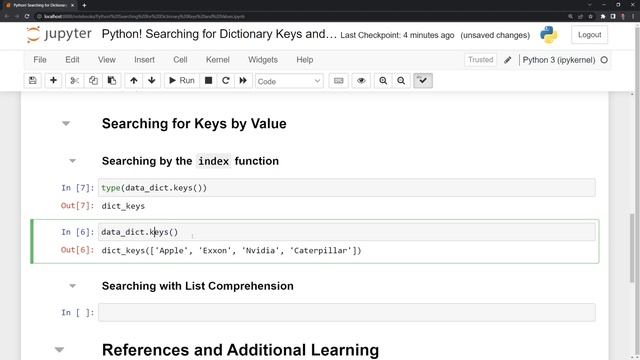Click the Logout button
640x360 pixels.
point(589,35)
